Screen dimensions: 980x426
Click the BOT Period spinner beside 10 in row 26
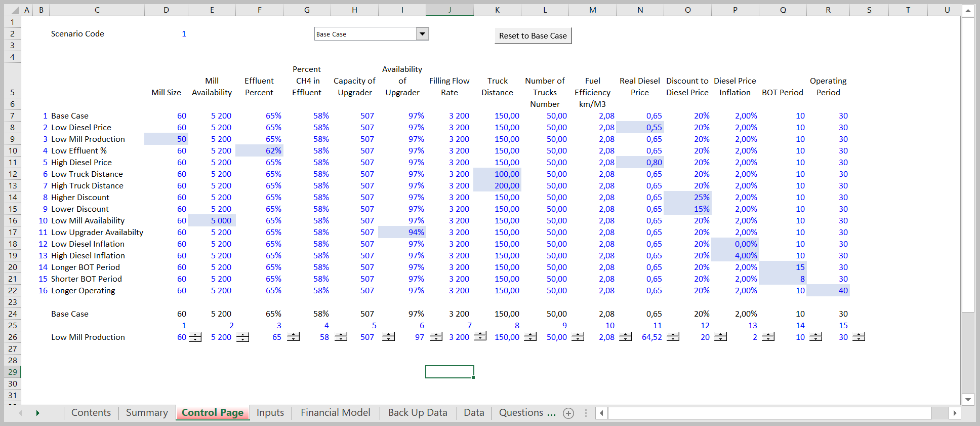815,337
